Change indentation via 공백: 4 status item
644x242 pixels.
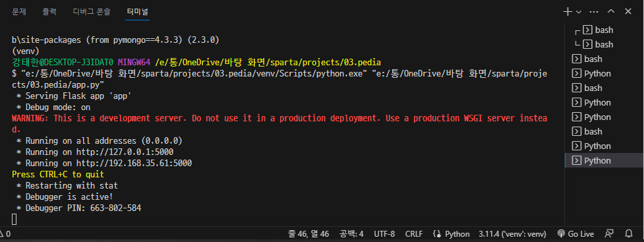click(351, 234)
